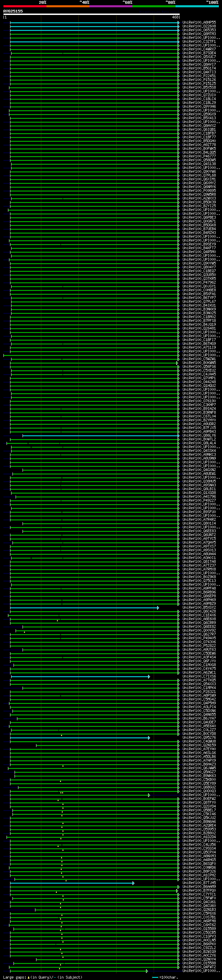Select hit label UniRef100_B0WTL2
Image resolution: width=222 pixels, height=980 pixels.
(x=199, y=439)
